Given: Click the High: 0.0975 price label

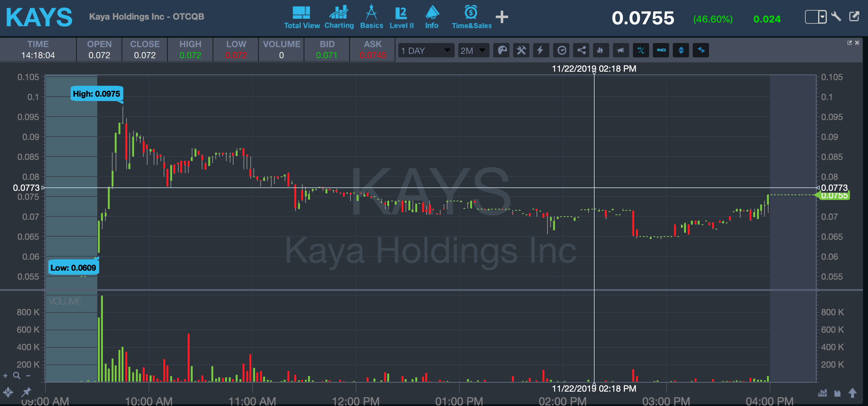Looking at the screenshot, I should pyautogui.click(x=96, y=94).
